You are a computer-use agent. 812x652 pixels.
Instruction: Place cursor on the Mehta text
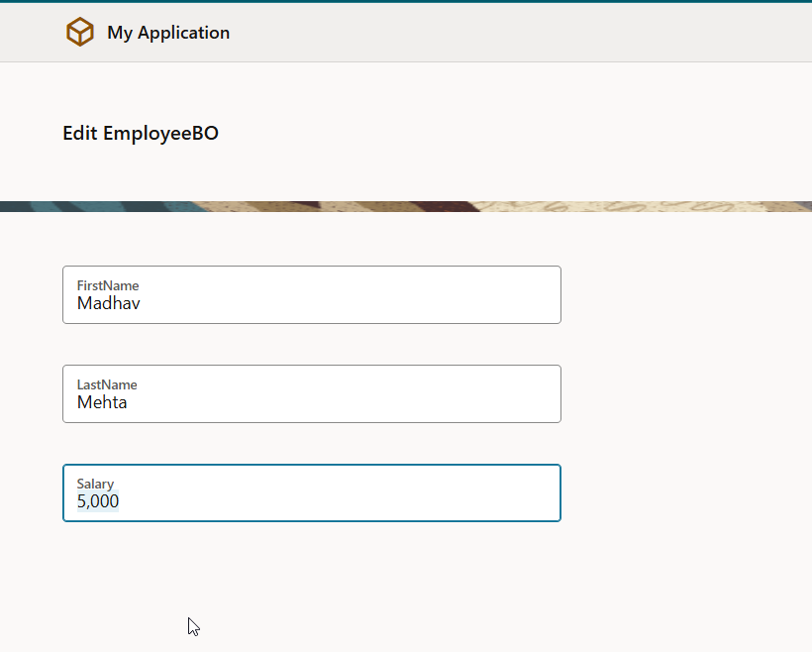pyautogui.click(x=102, y=402)
